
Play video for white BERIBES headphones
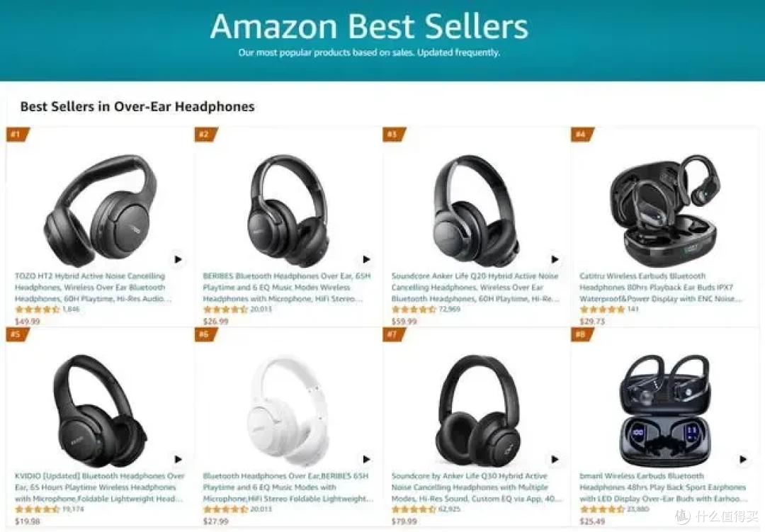click(366, 459)
